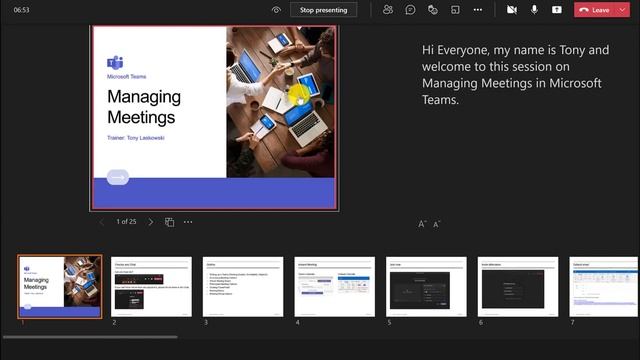This screenshot has height=360, width=640.
Task: Select slide 7 thumbnail
Action: coord(604,287)
